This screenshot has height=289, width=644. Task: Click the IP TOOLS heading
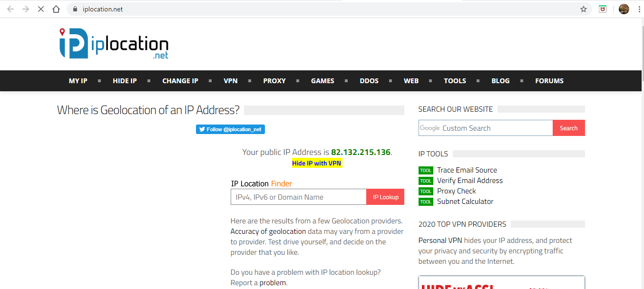(433, 154)
